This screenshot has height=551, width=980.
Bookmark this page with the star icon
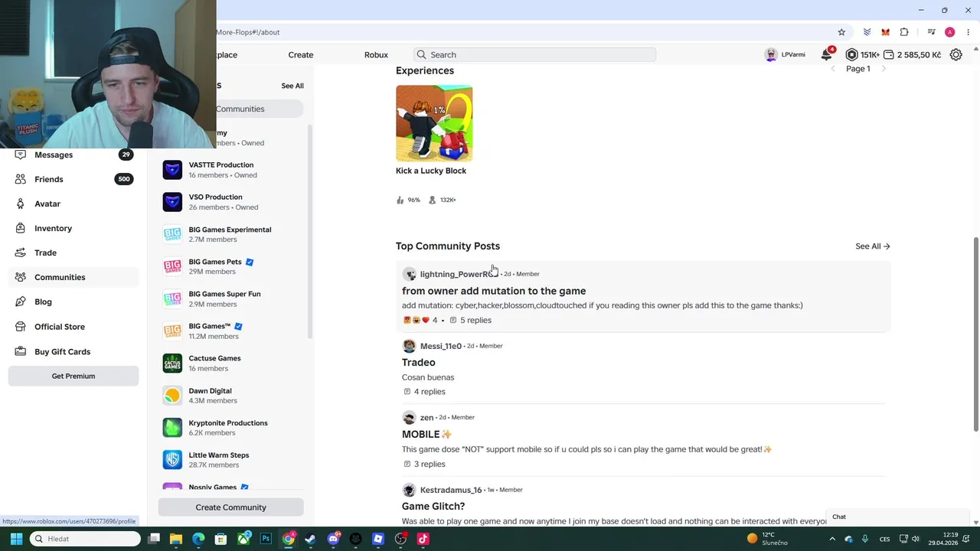tap(841, 32)
